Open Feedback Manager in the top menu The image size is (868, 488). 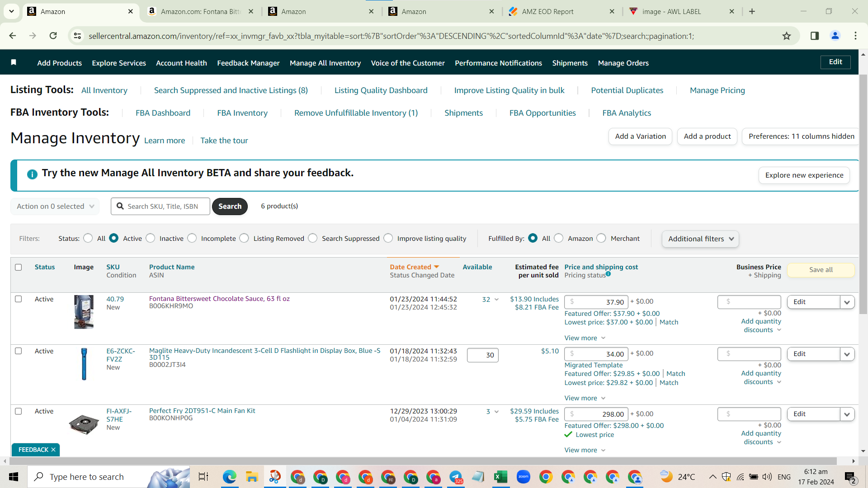tap(248, 63)
